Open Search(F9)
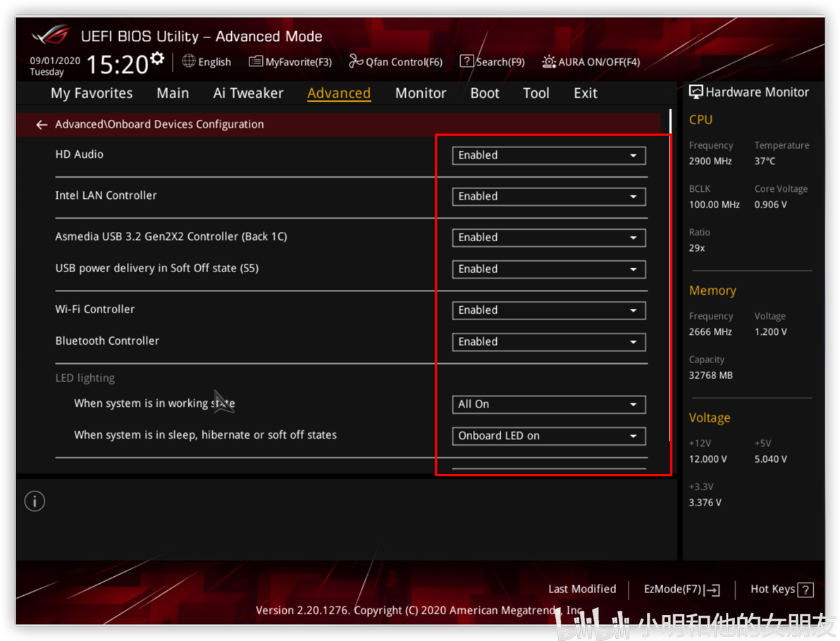 (x=493, y=61)
